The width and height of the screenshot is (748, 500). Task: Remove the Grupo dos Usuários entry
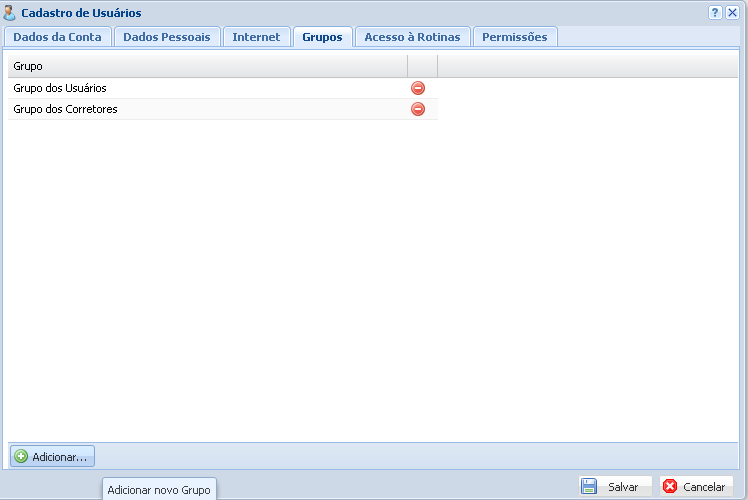coord(418,88)
